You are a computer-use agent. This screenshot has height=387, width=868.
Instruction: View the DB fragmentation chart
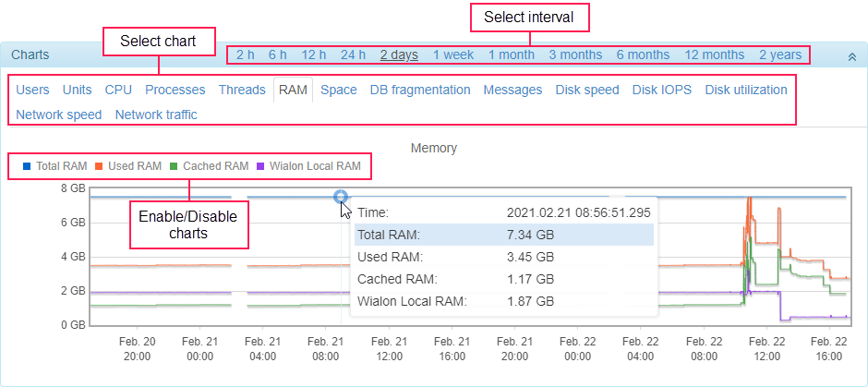(420, 90)
